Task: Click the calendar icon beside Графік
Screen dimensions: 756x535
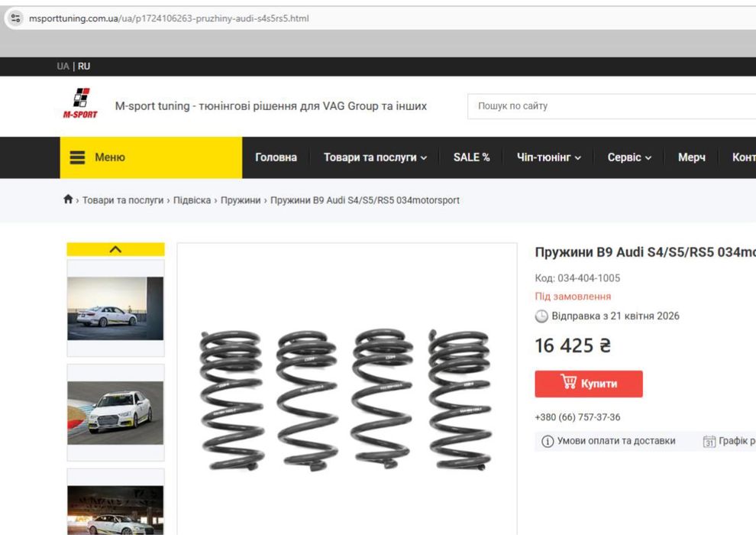Action: 709,442
